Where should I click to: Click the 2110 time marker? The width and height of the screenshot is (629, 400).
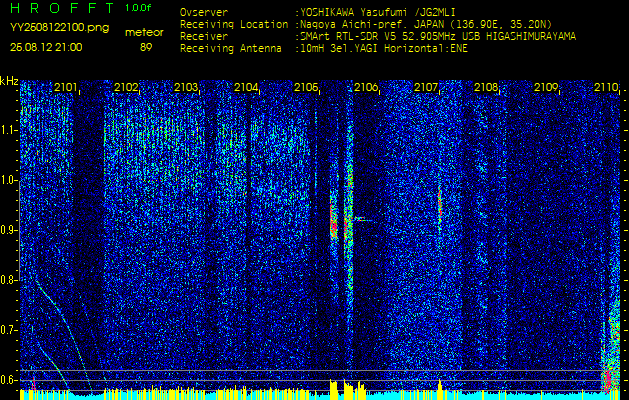605,87
